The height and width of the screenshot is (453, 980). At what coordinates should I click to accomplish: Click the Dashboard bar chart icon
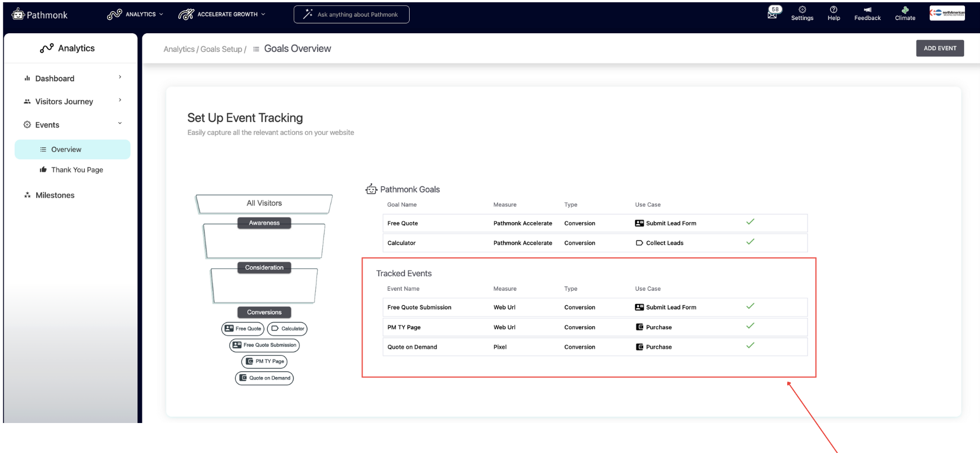(x=27, y=78)
